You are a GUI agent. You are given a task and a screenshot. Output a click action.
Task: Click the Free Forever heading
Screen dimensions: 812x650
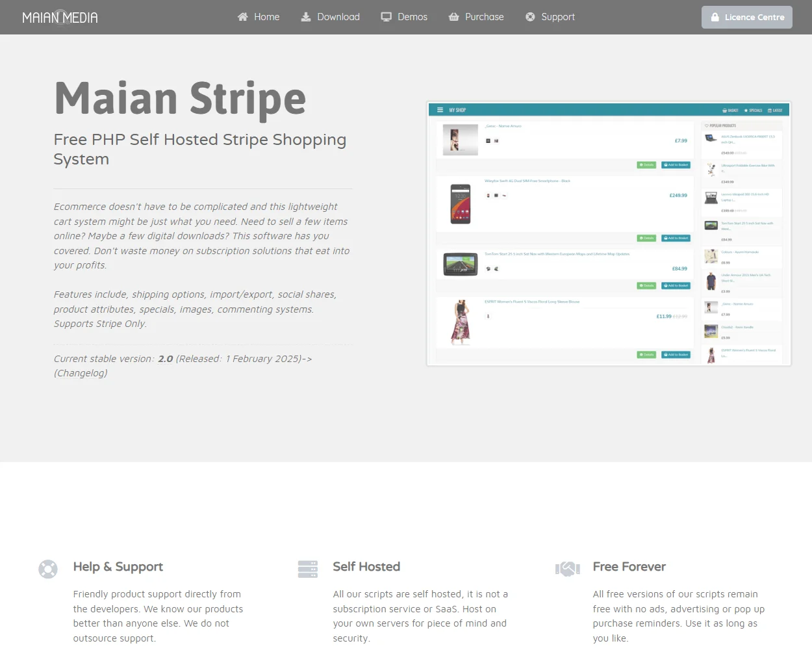[629, 567]
